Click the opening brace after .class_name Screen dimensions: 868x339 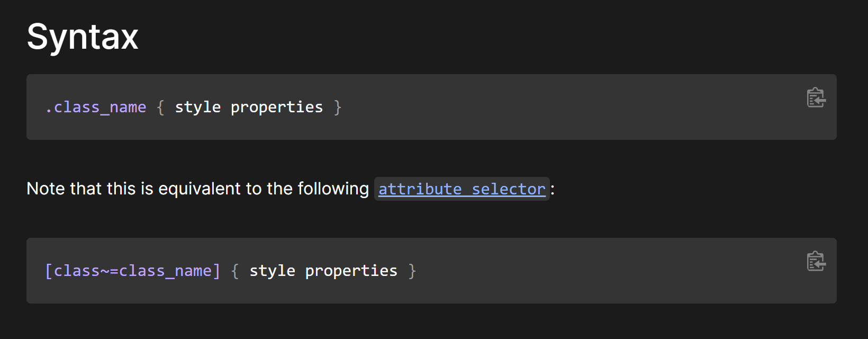(161, 108)
